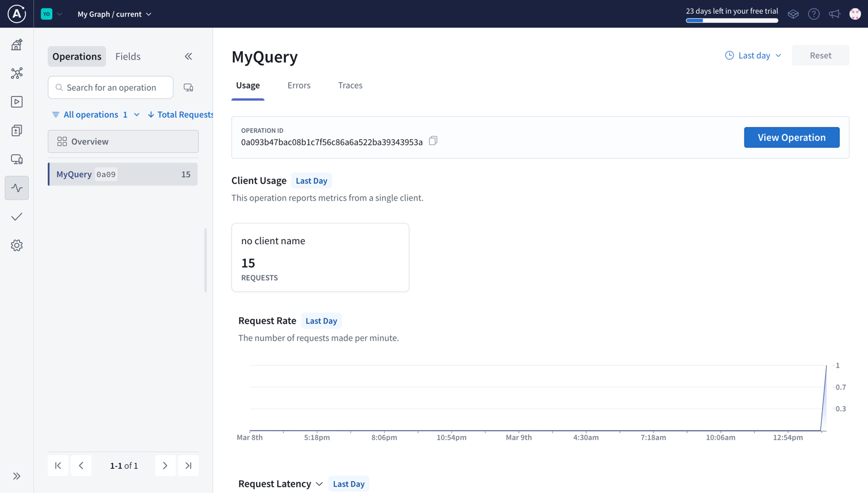This screenshot has height=493, width=868.
Task: Open the My Graph / current dropdown
Action: [x=114, y=14]
